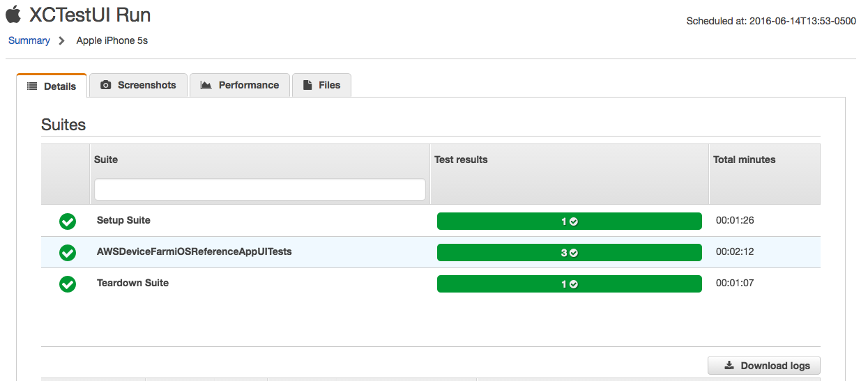Click the 00:01:26 duration value

point(735,220)
